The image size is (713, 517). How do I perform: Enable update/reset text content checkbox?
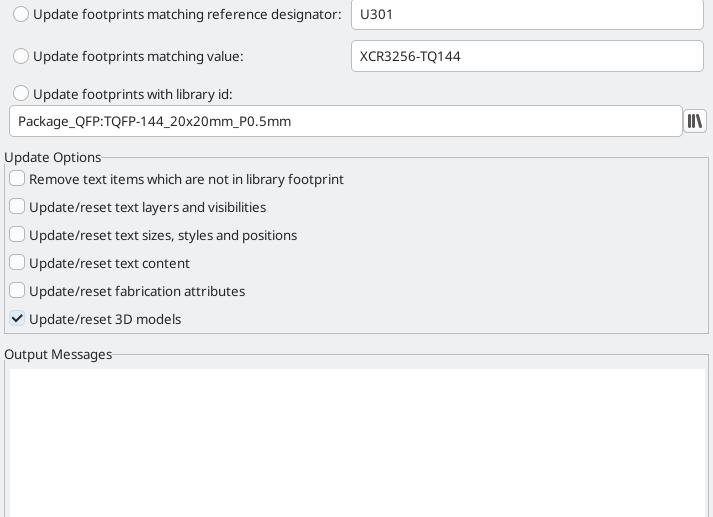[18, 263]
